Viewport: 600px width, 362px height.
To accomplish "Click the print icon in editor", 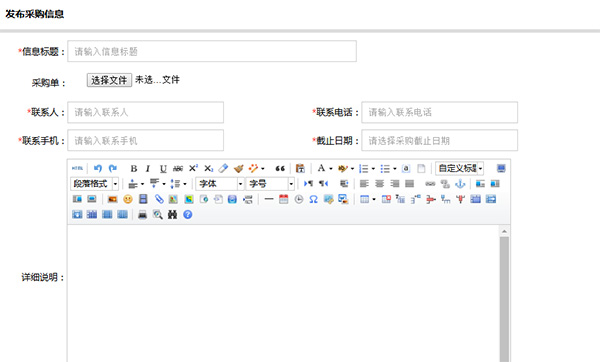I will coord(142,215).
